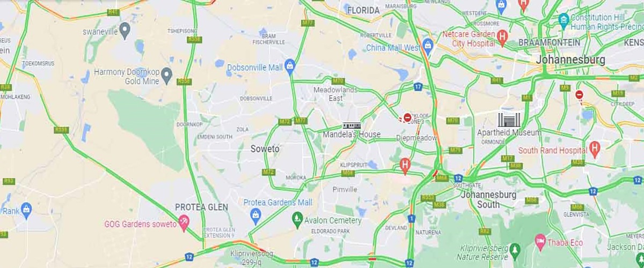
Task: Click the Apartheid Museum landmark icon
Action: [x=506, y=120]
